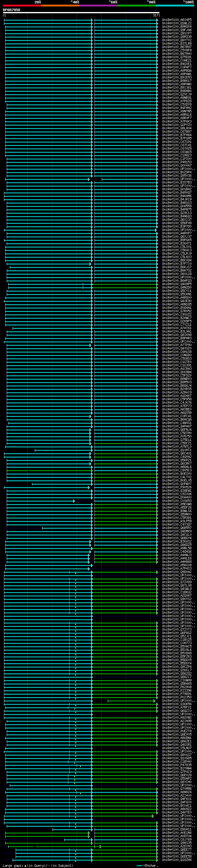The image size is (197, 868).
Task: Select label UniRef100_A4H868
Action: pyautogui.click(x=177, y=562)
